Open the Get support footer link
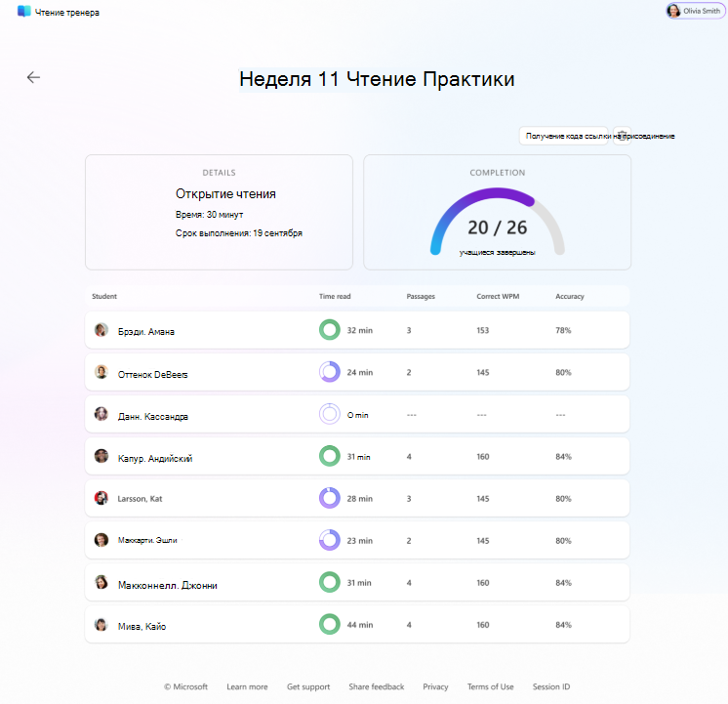The height and width of the screenshot is (704, 728). (308, 686)
